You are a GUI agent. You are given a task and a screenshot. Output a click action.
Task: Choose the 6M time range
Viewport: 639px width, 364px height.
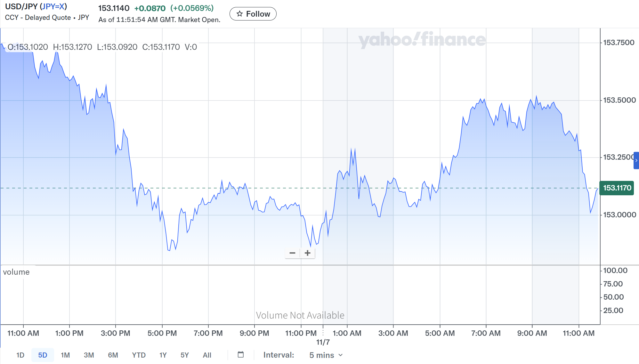click(113, 355)
